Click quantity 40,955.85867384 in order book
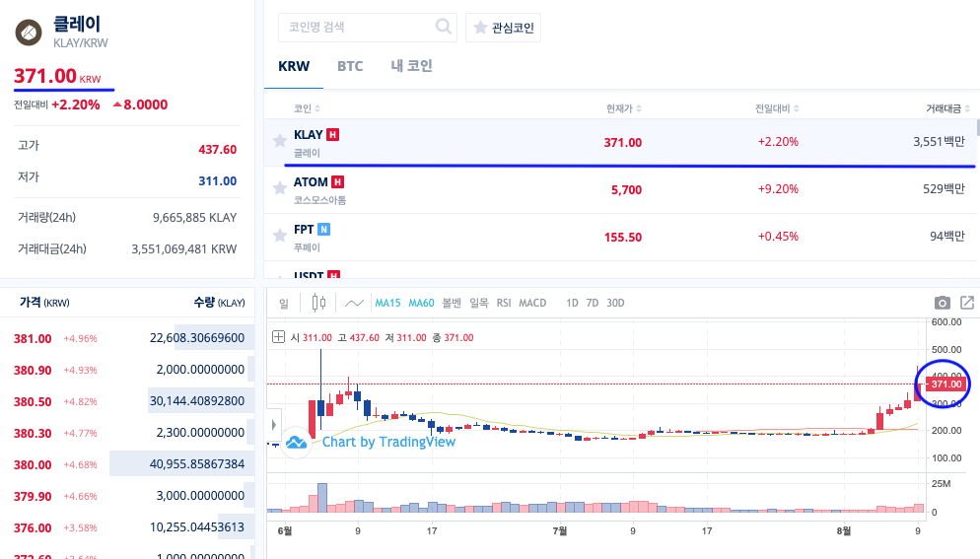980x559 pixels. tap(197, 464)
